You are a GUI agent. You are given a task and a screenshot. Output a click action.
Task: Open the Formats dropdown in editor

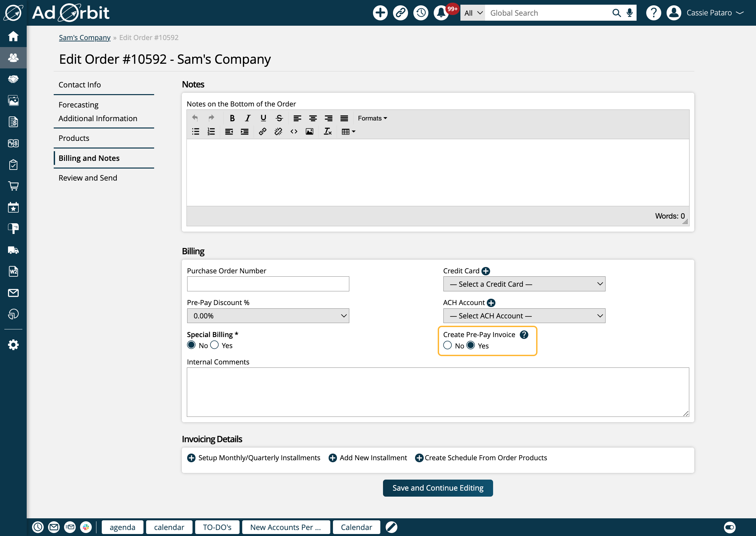372,118
